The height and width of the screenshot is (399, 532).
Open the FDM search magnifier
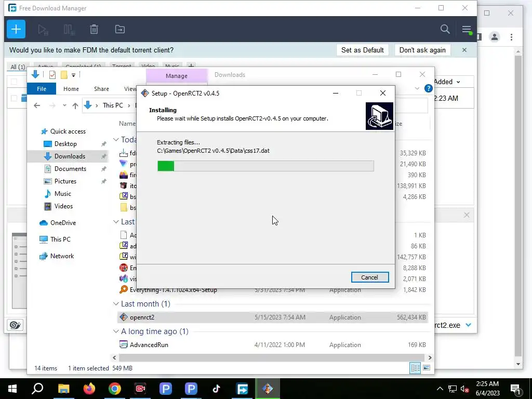tap(445, 29)
